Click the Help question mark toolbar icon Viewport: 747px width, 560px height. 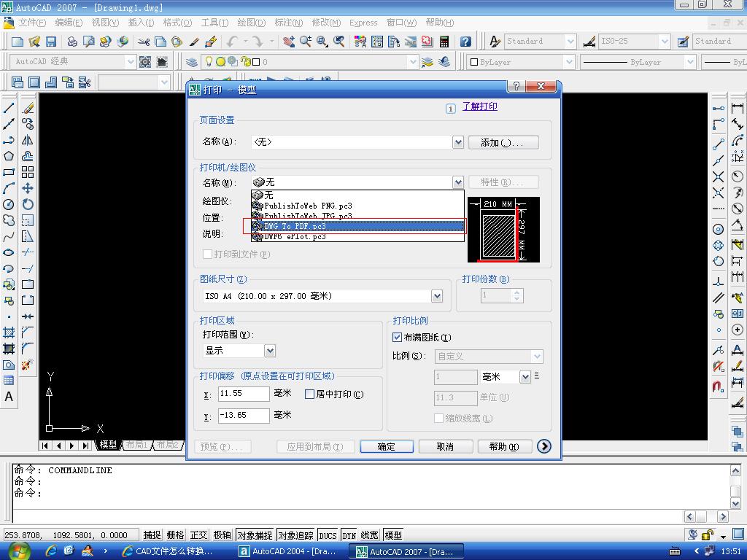(x=465, y=42)
